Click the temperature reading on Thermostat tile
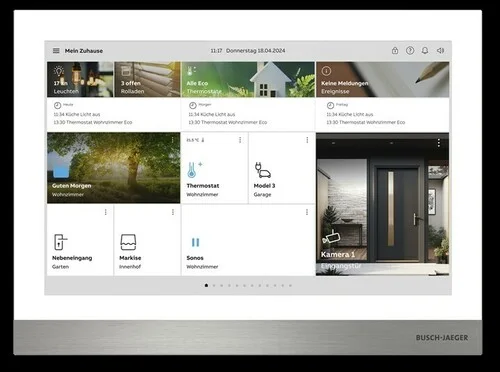Screen dimensions: 500x372 tap(193, 140)
